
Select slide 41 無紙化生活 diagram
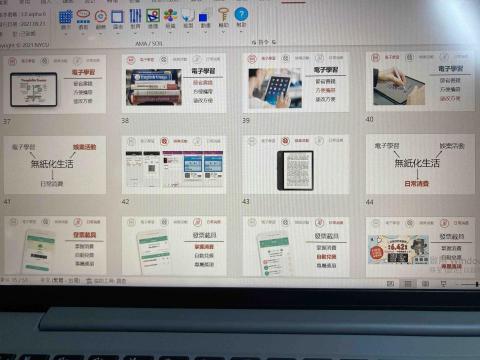(x=55, y=165)
